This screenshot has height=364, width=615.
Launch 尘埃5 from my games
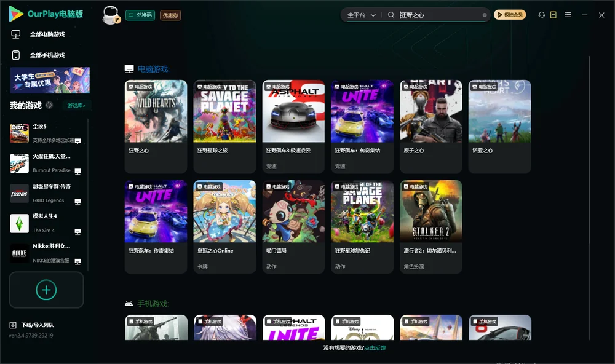(19, 133)
